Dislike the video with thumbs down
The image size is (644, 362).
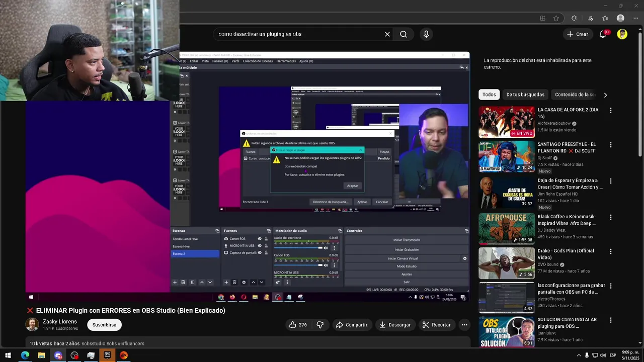coord(320,325)
